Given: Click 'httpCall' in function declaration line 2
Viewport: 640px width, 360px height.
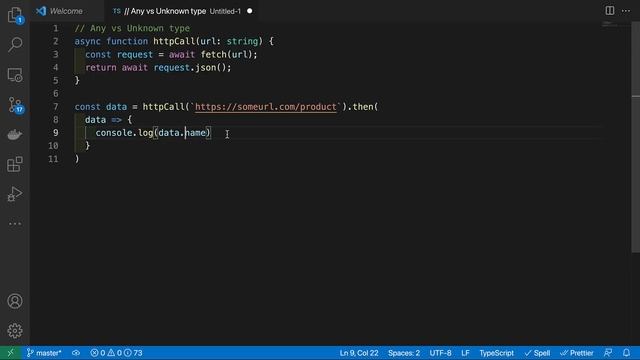Looking at the screenshot, I should (174, 41).
